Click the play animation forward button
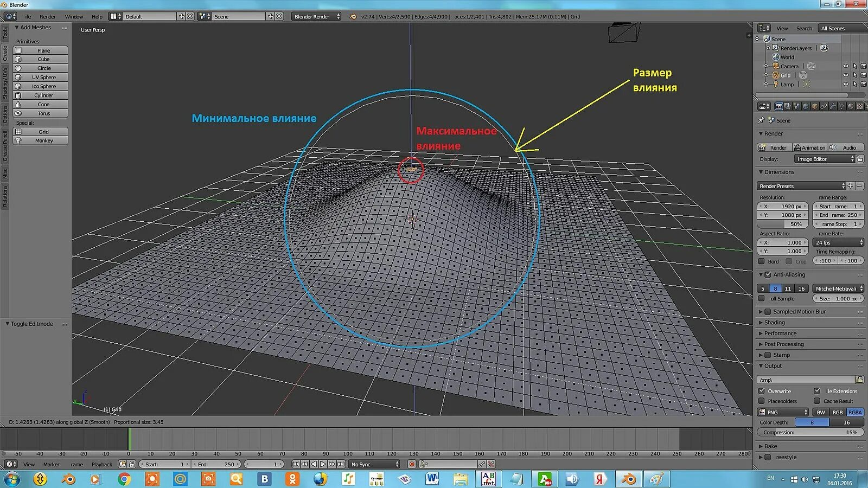The image size is (868, 488). [x=323, y=464]
